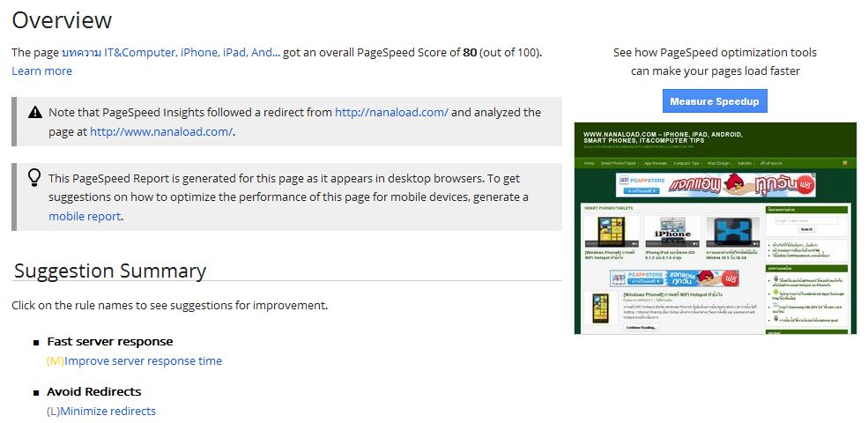Image resolution: width=868 pixels, height=423 pixels.
Task: Open Improve server response time suggestion
Action: [143, 361]
